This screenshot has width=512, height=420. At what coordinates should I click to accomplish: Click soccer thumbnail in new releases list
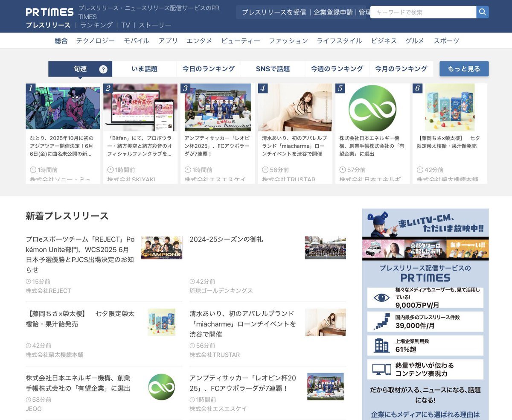[325, 387]
